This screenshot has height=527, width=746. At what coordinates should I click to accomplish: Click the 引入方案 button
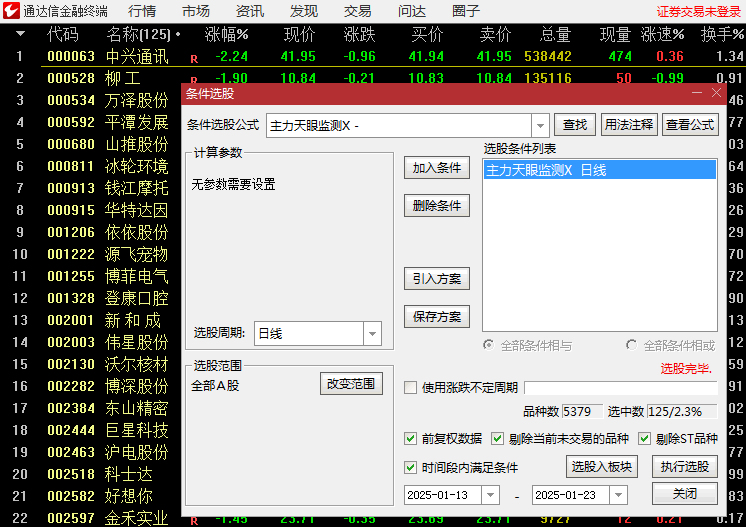[437, 278]
